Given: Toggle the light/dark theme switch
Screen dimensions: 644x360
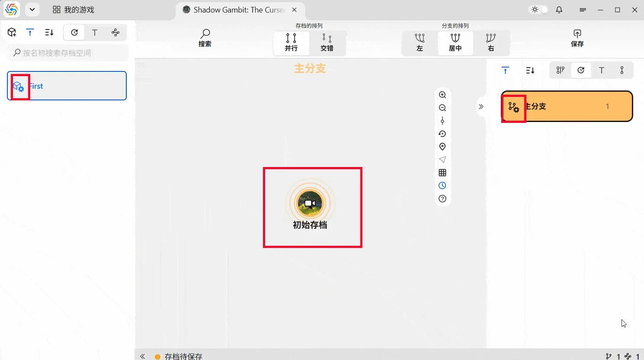Looking at the screenshot, I should point(539,10).
